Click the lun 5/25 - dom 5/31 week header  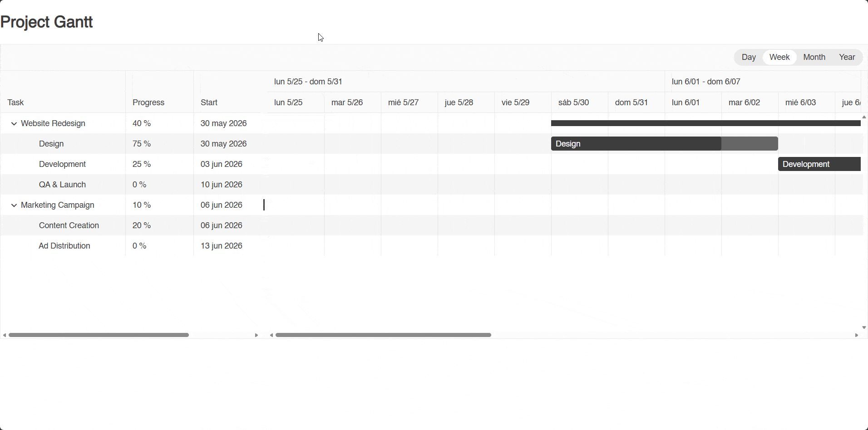(x=466, y=82)
